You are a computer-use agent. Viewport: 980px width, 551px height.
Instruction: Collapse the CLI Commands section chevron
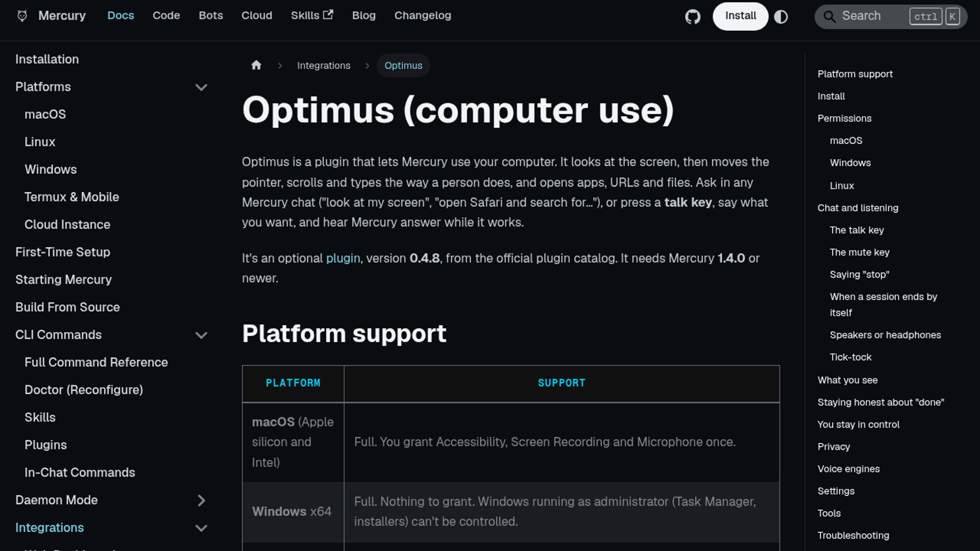[x=202, y=335]
